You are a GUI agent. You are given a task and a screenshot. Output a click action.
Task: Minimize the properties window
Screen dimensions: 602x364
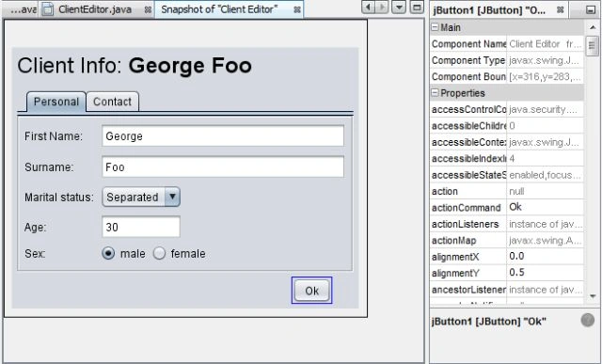point(591,10)
